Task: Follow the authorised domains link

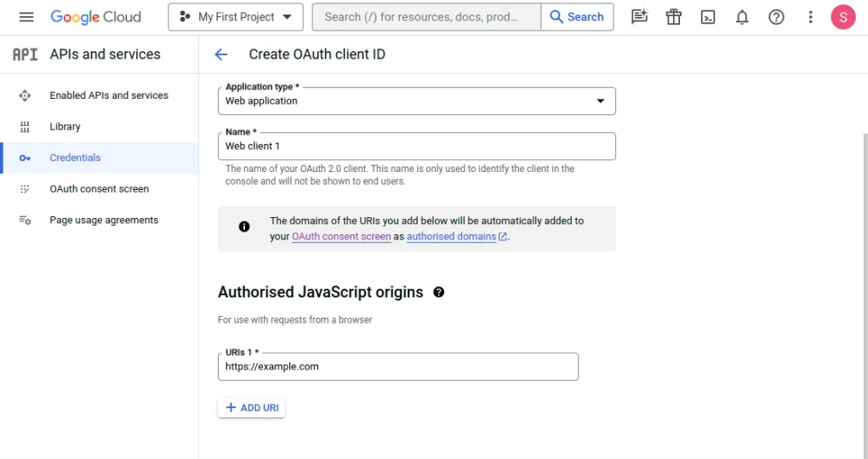Action: (x=451, y=237)
